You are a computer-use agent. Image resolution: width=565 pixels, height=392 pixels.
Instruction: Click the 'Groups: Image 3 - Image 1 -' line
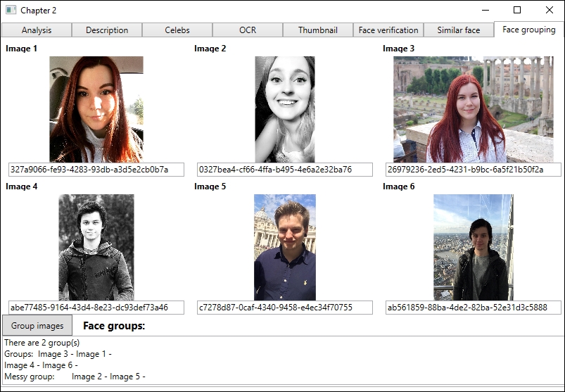(58, 354)
